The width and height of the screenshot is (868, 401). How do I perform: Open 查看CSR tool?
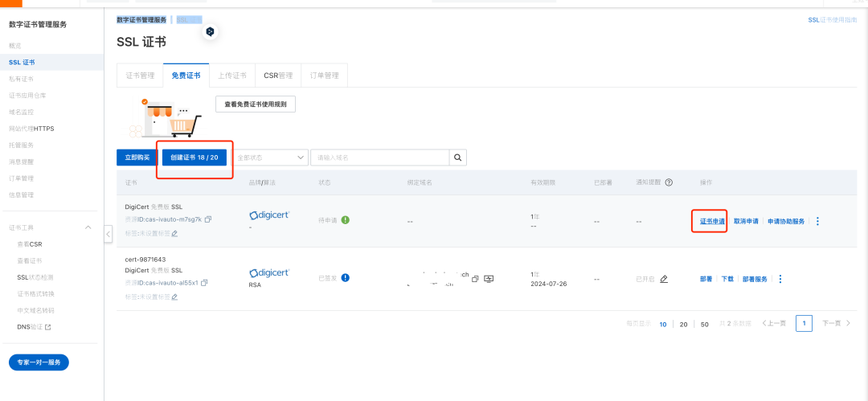tap(30, 243)
